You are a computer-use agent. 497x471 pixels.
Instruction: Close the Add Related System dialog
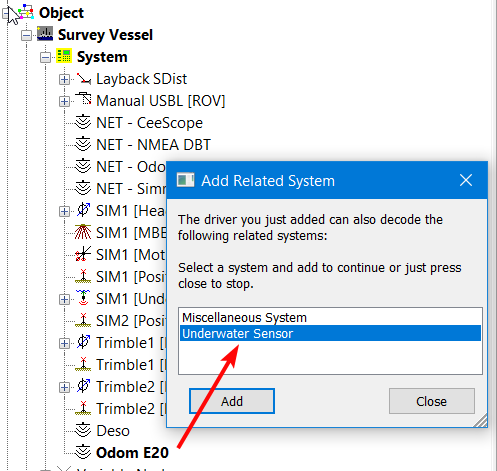point(466,180)
